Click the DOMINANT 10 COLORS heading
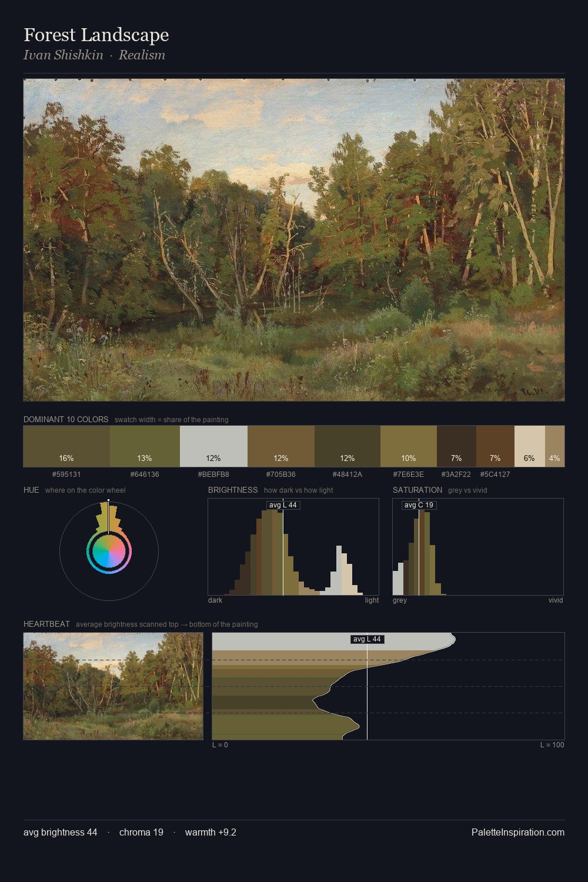 (x=66, y=419)
